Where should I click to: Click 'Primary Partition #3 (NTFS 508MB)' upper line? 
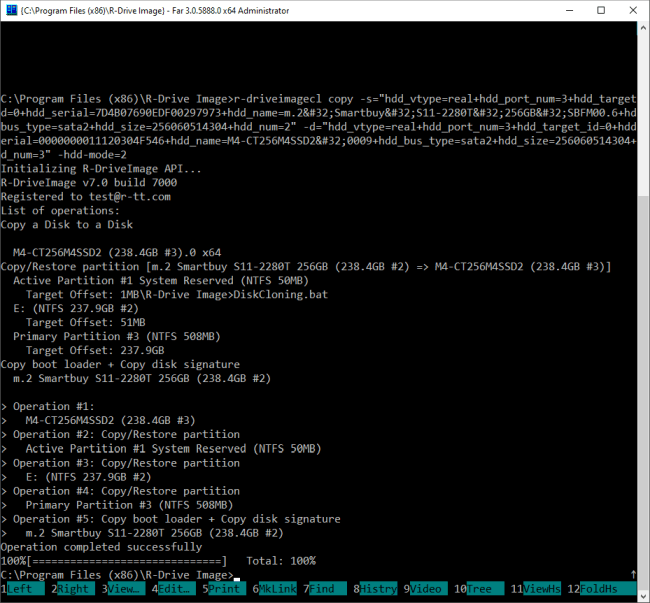click(117, 336)
